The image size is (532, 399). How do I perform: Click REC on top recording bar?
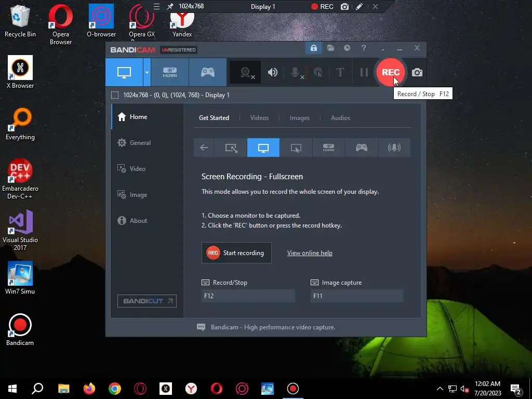click(x=322, y=6)
